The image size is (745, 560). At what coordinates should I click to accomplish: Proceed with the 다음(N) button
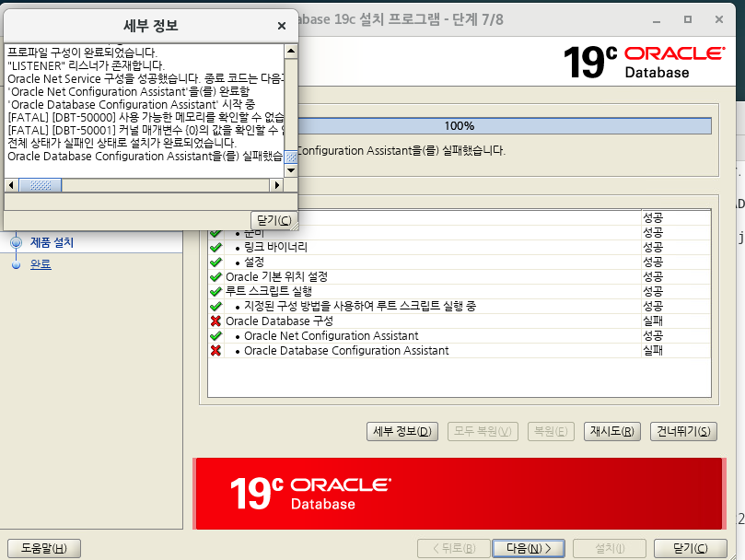(x=529, y=548)
